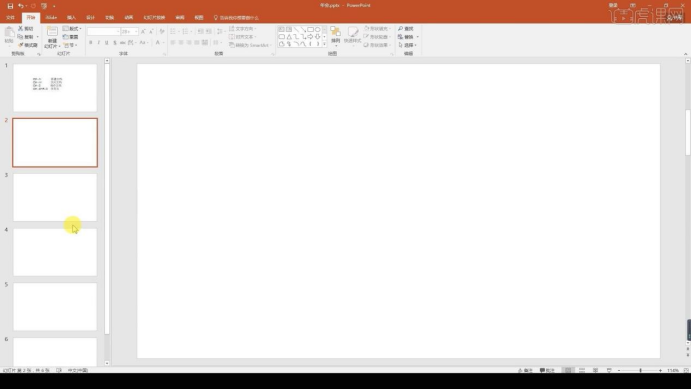Click the Save icon in quick access toolbar
The image size is (691, 389).
[10, 6]
